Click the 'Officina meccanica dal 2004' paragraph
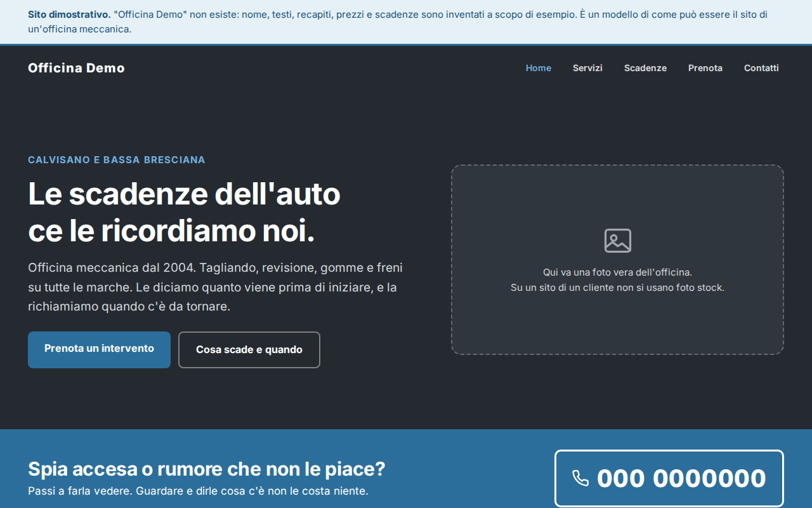 pyautogui.click(x=216, y=287)
